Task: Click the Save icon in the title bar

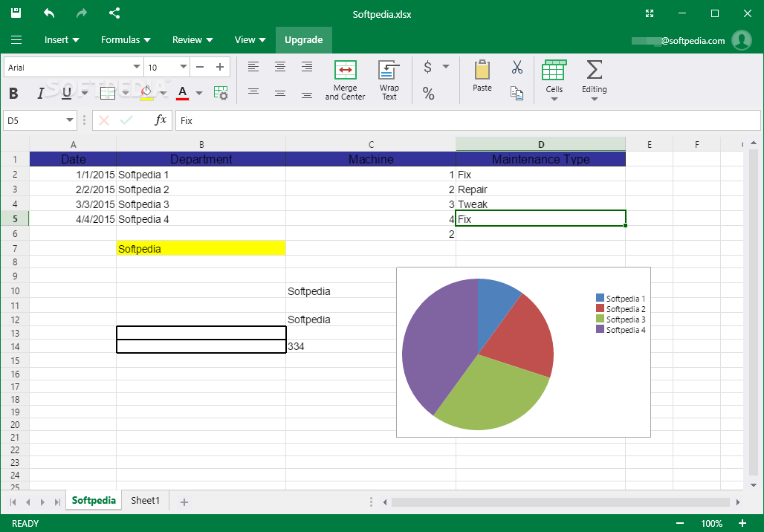Action: [x=16, y=13]
